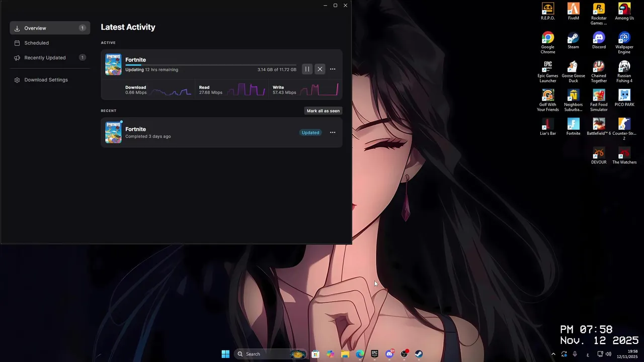The height and width of the screenshot is (362, 644).
Task: Open the Overview tab in sidebar
Action: click(50, 28)
